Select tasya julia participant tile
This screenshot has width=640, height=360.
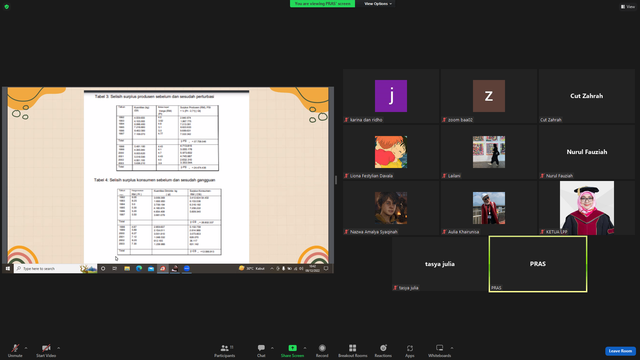pos(440,264)
